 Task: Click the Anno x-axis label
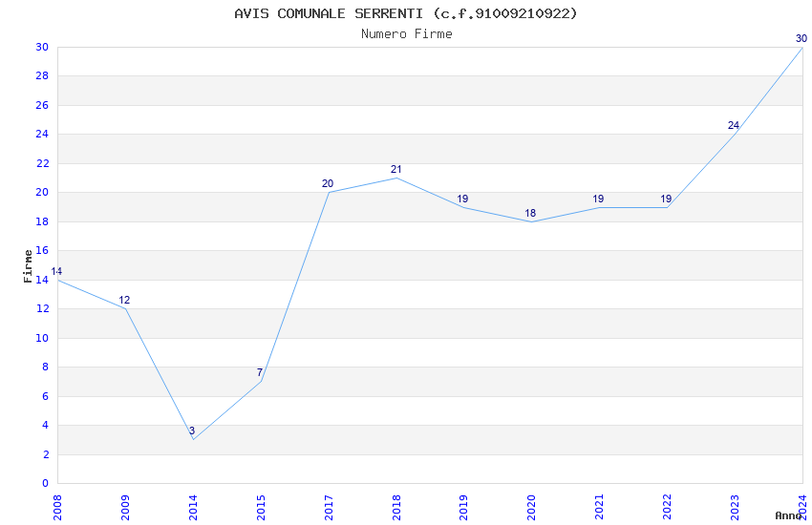coord(788,515)
